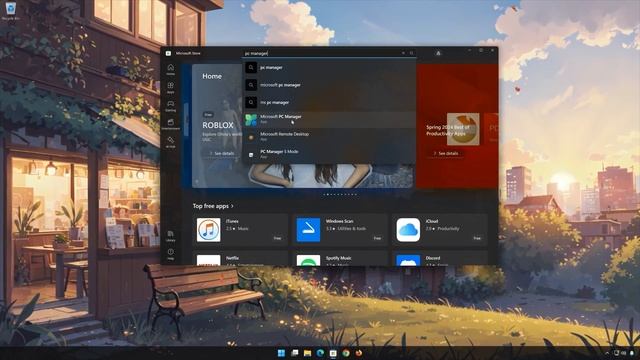The image size is (640, 360).
Task: Choose PC Manager S Mode app result
Action: 329,155
